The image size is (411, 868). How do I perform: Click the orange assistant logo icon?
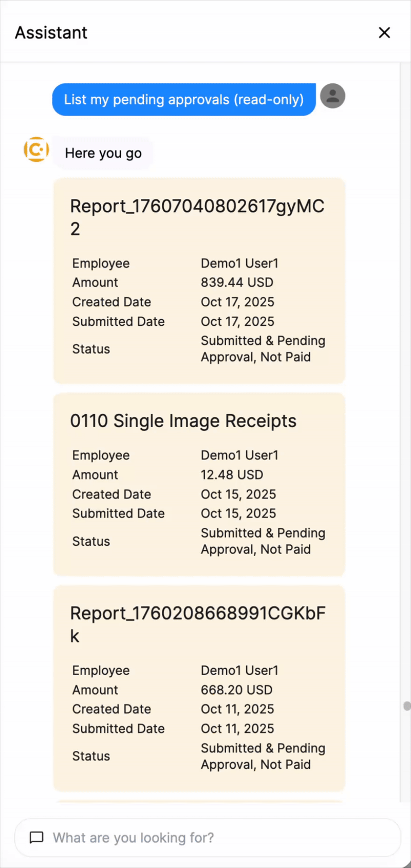point(36,150)
